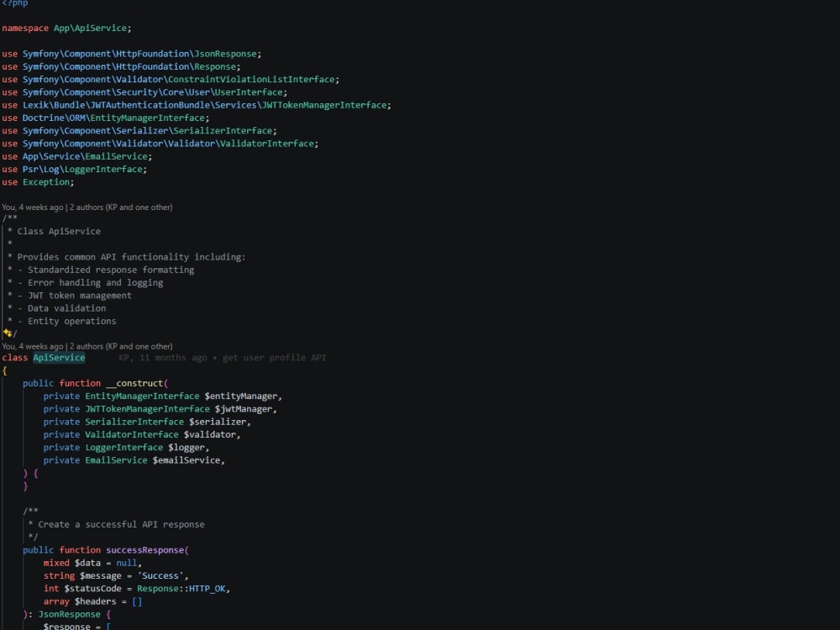The height and width of the screenshot is (630, 840).
Task: Click the 'use Exception;' line
Action: [38, 182]
